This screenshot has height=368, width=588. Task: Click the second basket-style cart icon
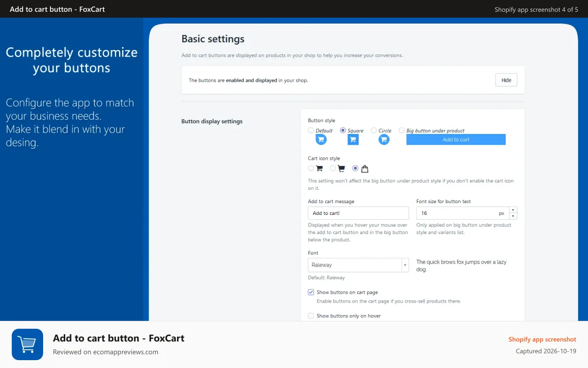coord(342,168)
